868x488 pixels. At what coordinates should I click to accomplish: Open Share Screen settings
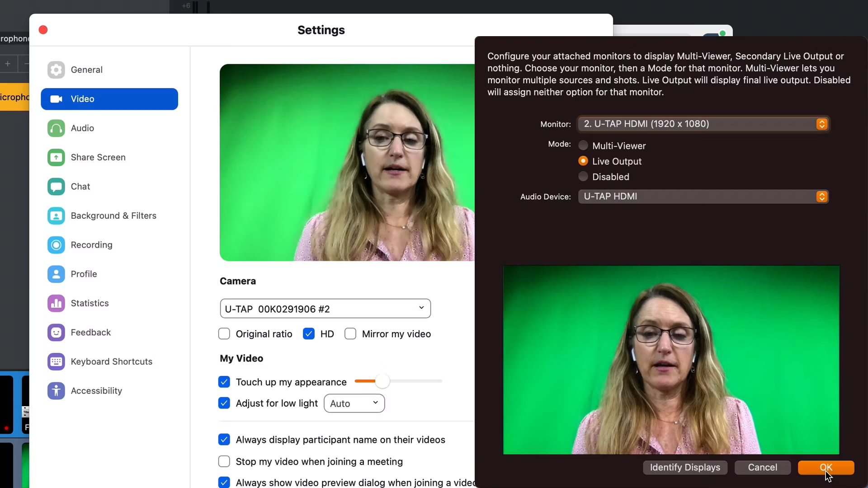click(x=109, y=157)
